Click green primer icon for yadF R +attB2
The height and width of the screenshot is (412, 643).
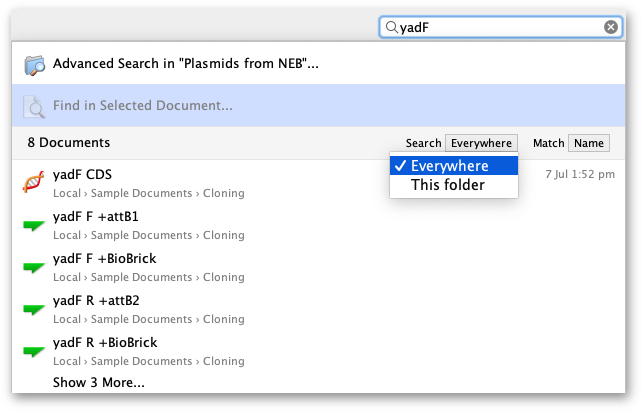point(34,310)
